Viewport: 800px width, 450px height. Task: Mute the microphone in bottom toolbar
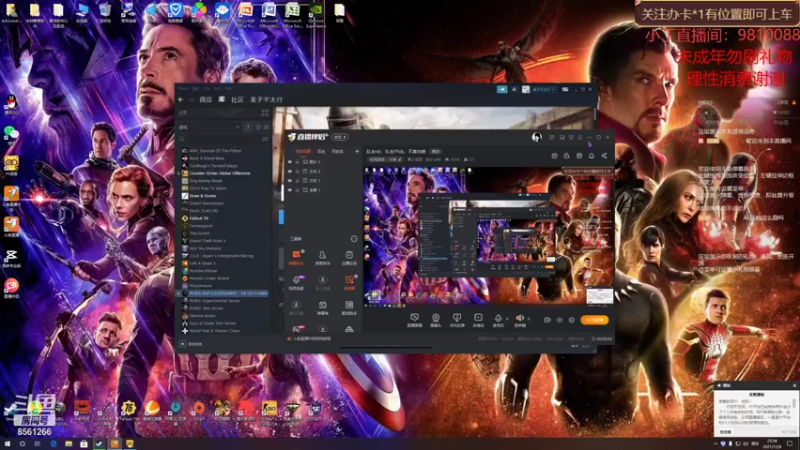tap(498, 319)
